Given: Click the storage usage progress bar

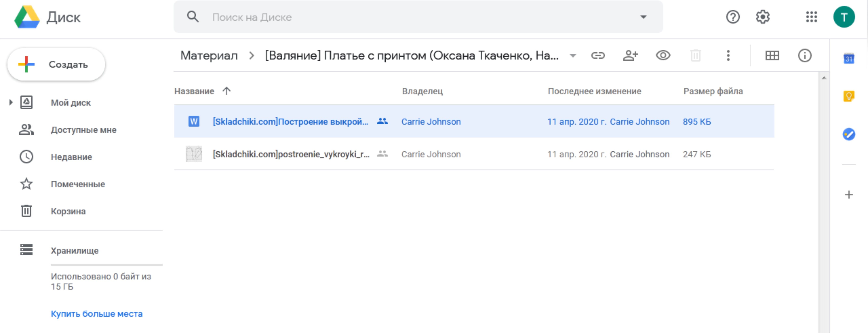Looking at the screenshot, I should (x=106, y=265).
